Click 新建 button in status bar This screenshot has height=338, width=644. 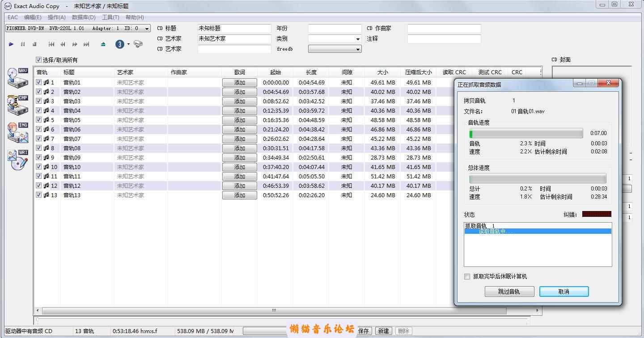(x=383, y=331)
